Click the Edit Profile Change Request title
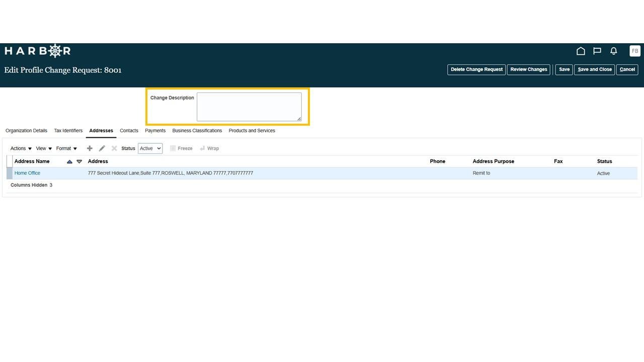644x362 pixels. click(x=63, y=70)
